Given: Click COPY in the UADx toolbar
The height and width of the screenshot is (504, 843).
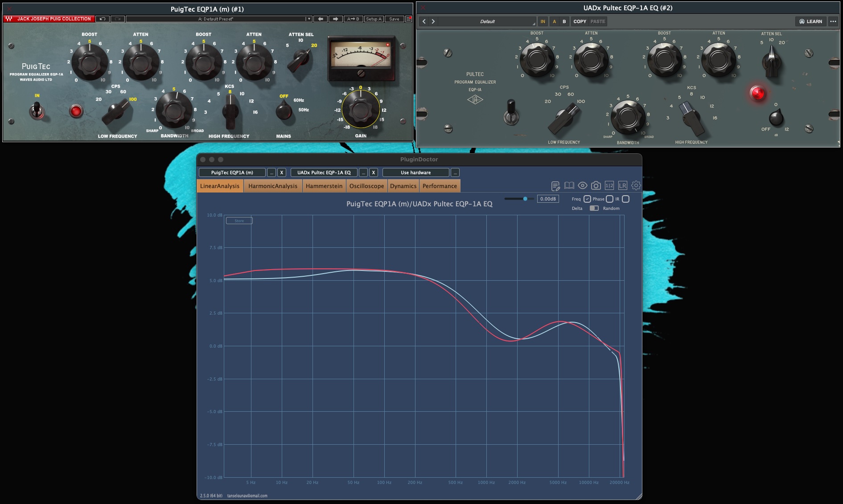Looking at the screenshot, I should pyautogui.click(x=580, y=21).
